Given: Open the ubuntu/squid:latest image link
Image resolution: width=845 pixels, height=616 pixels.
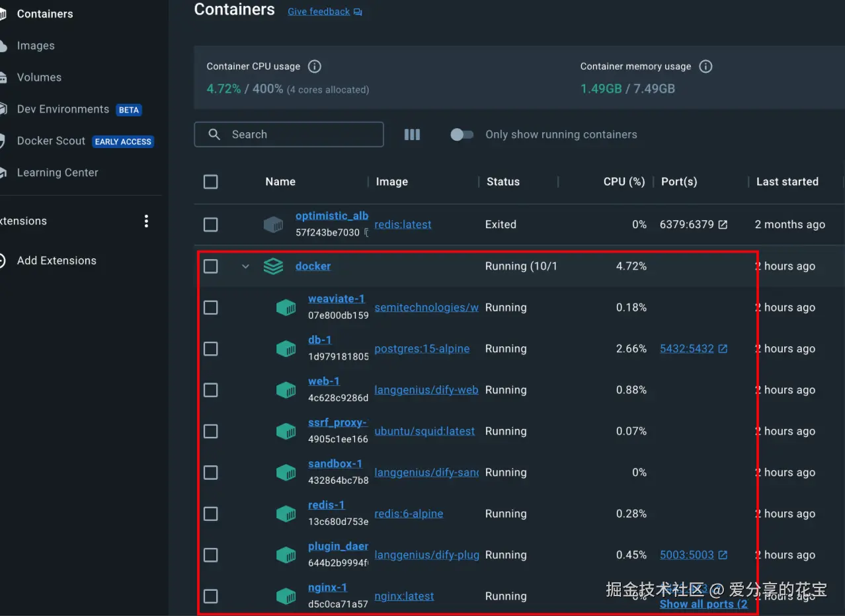Looking at the screenshot, I should click(x=424, y=432).
